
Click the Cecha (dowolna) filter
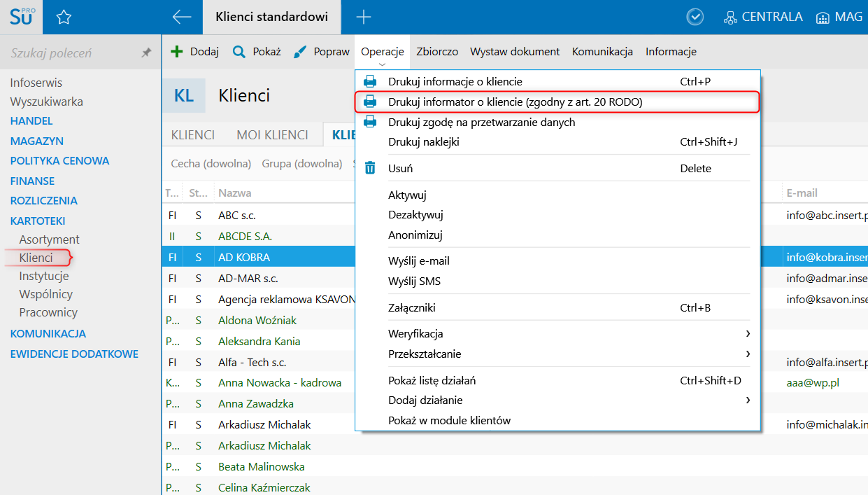pos(211,164)
